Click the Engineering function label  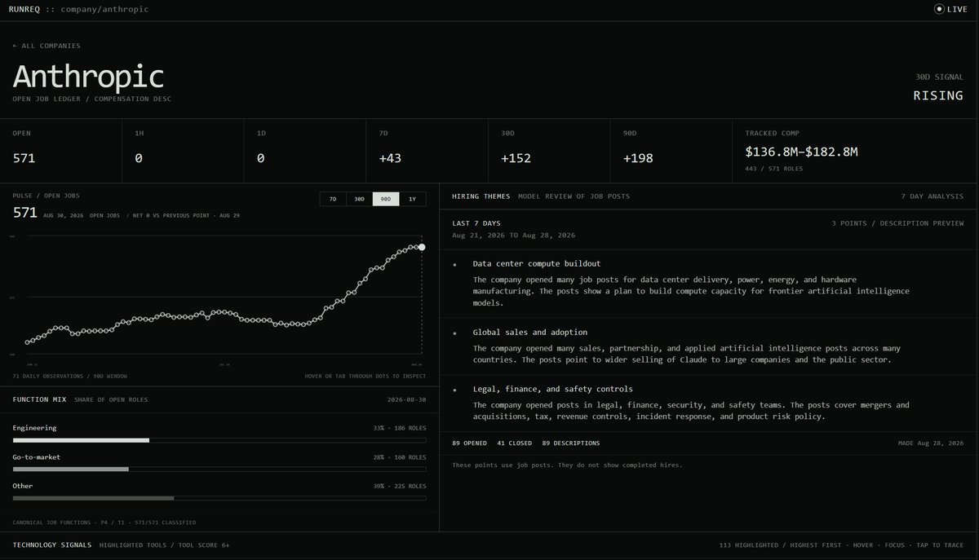[34, 428]
